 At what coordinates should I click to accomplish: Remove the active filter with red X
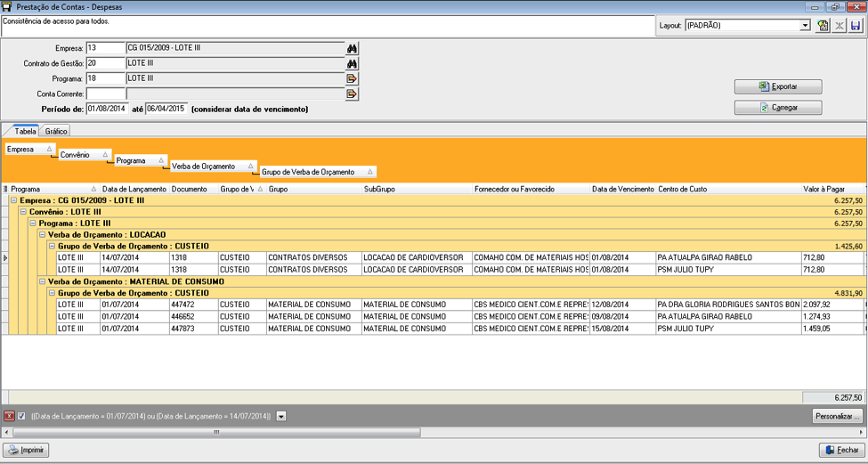tap(10, 416)
